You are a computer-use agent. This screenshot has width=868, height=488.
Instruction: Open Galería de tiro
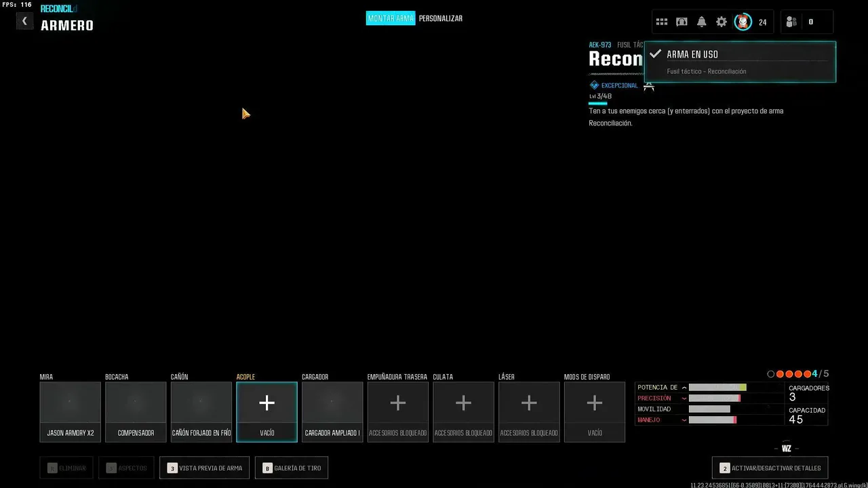pos(292,468)
